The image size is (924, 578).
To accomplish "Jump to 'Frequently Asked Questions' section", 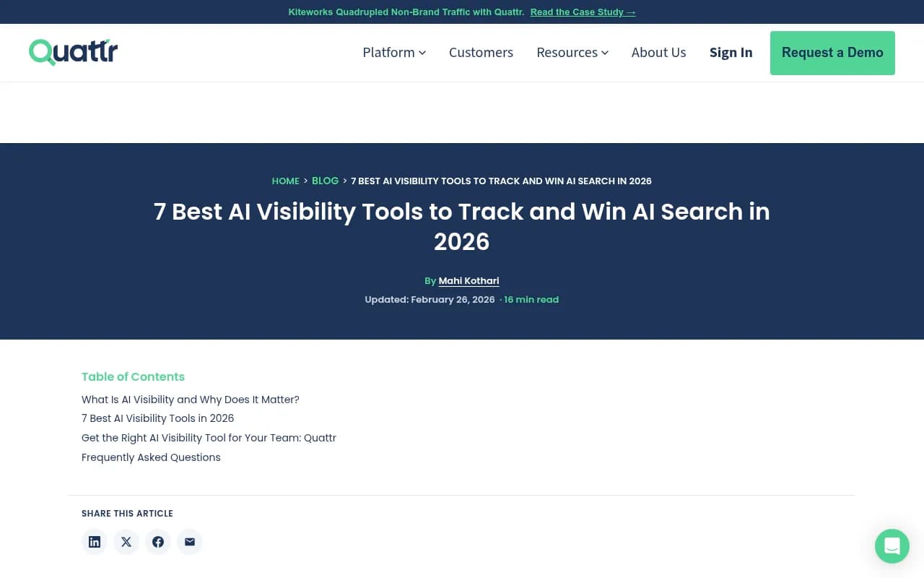I will [x=151, y=457].
